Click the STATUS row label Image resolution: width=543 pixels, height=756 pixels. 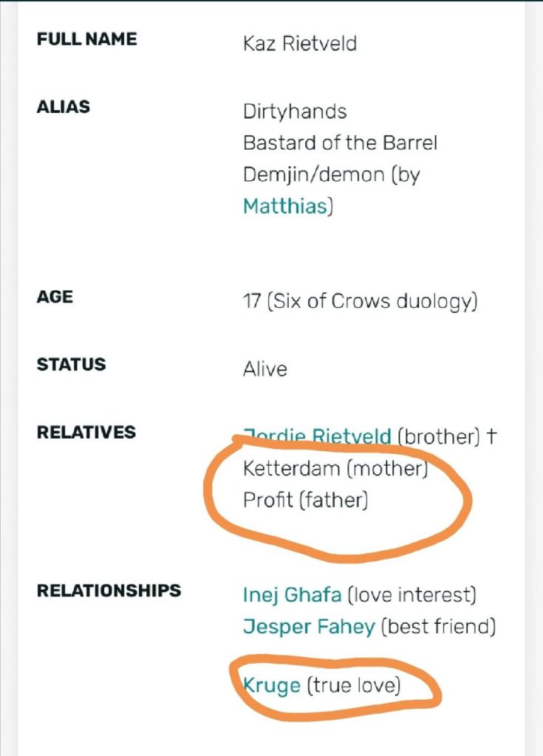(71, 364)
